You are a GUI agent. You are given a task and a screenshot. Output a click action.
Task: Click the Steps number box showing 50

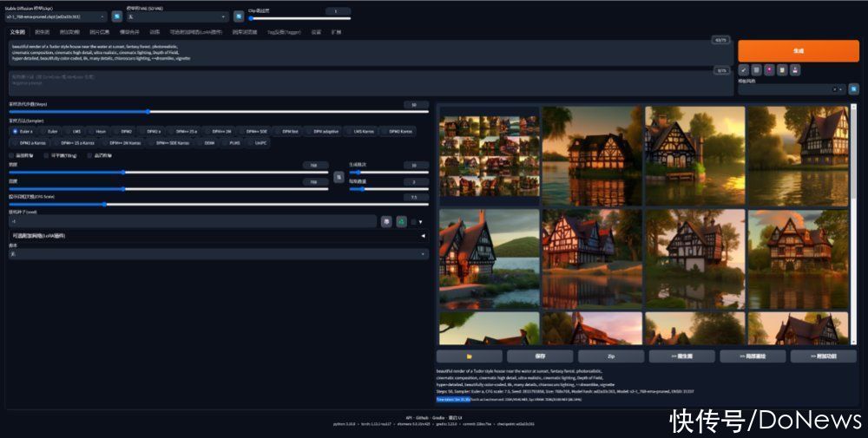point(415,105)
